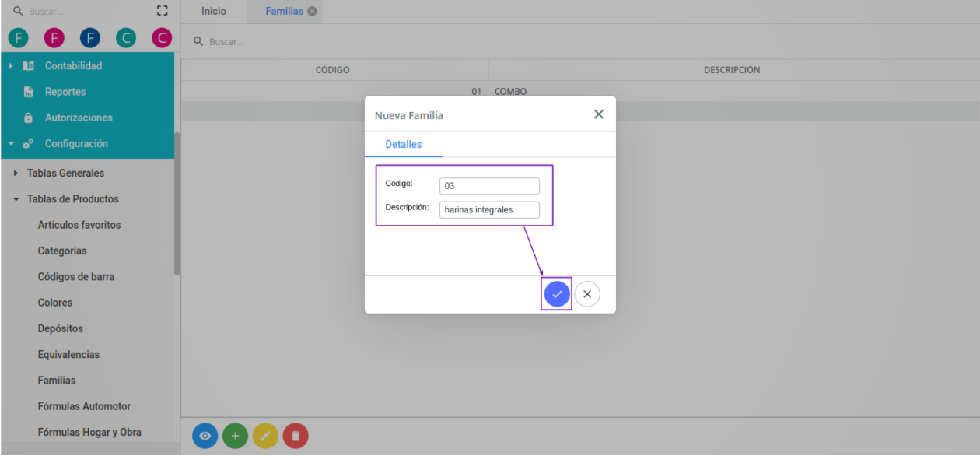The height and width of the screenshot is (456, 980).
Task: Open Códigos de barra
Action: pyautogui.click(x=76, y=277)
